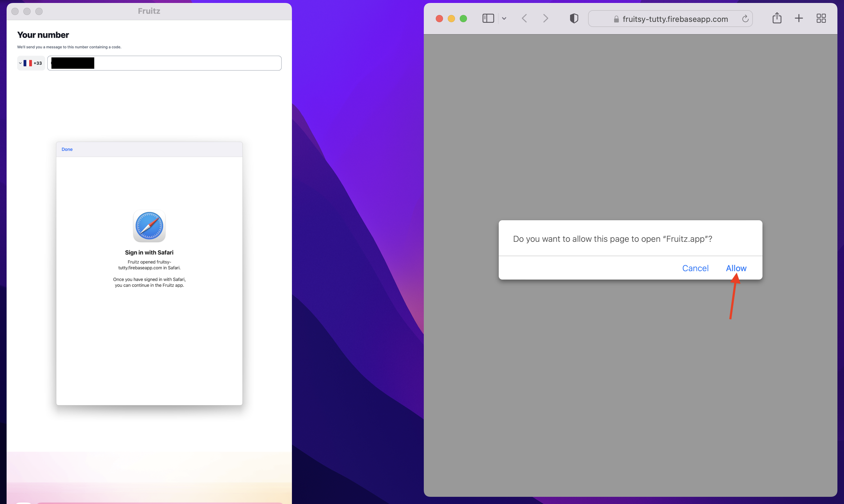Click Allow in the Fruitz.app dialog
The height and width of the screenshot is (504, 844).
tap(736, 268)
